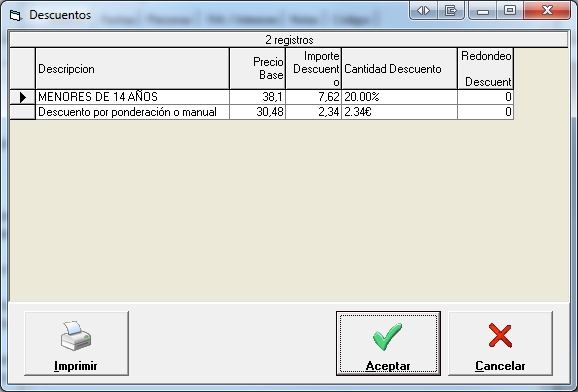
Task: Click the Cantidad Descuento column header
Action: click(399, 69)
